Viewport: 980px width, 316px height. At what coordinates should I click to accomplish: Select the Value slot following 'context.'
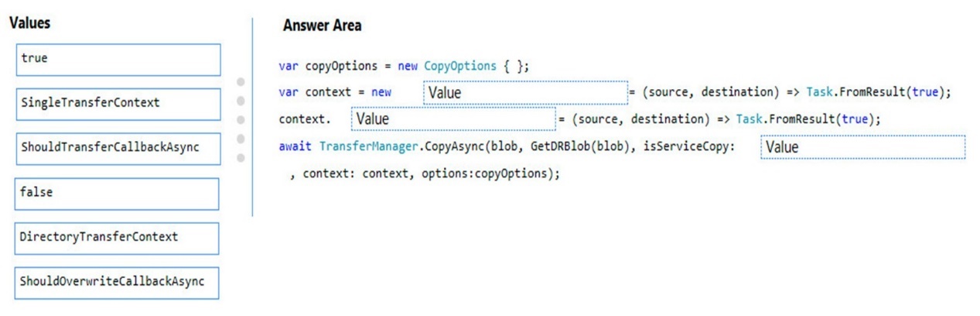tap(453, 119)
